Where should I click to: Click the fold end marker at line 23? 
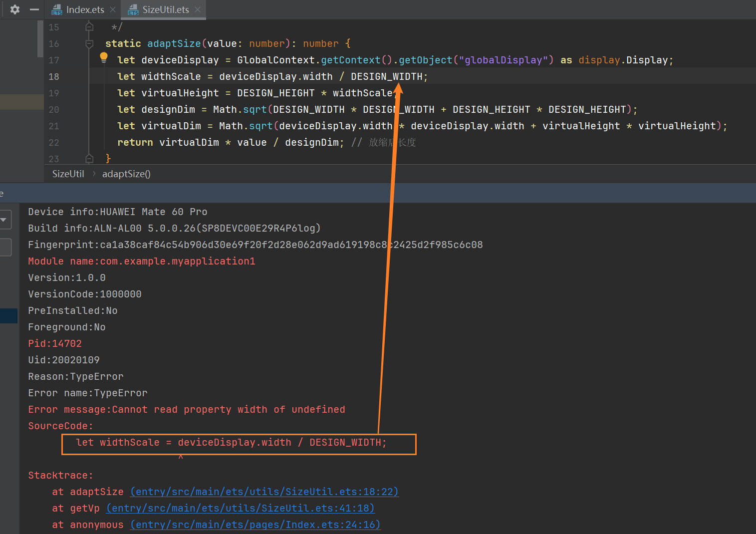coord(89,159)
